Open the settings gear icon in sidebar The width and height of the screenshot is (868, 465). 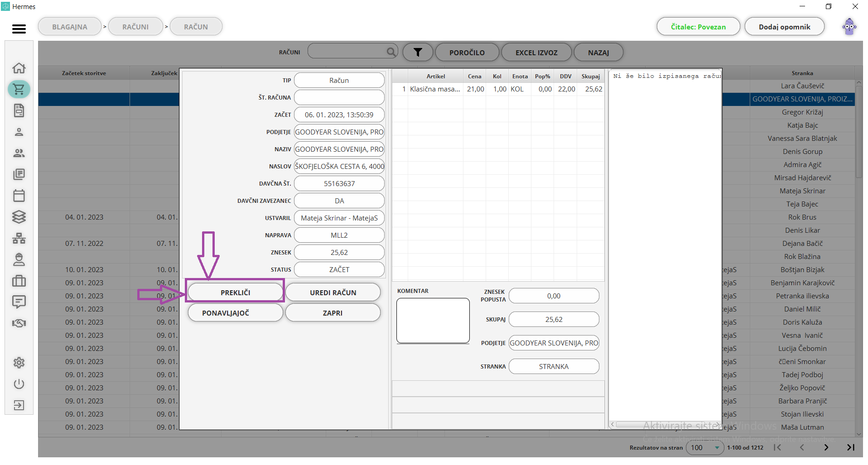coord(19,363)
